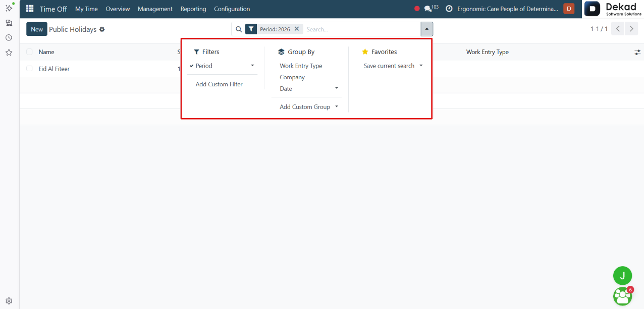
Task: Open the clock activities icon in navbar
Action: 449,9
